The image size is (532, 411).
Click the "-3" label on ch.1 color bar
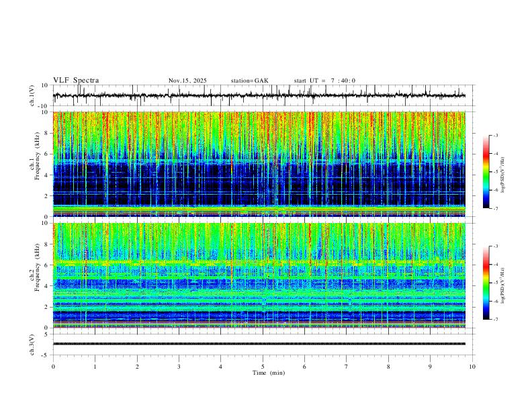point(495,135)
